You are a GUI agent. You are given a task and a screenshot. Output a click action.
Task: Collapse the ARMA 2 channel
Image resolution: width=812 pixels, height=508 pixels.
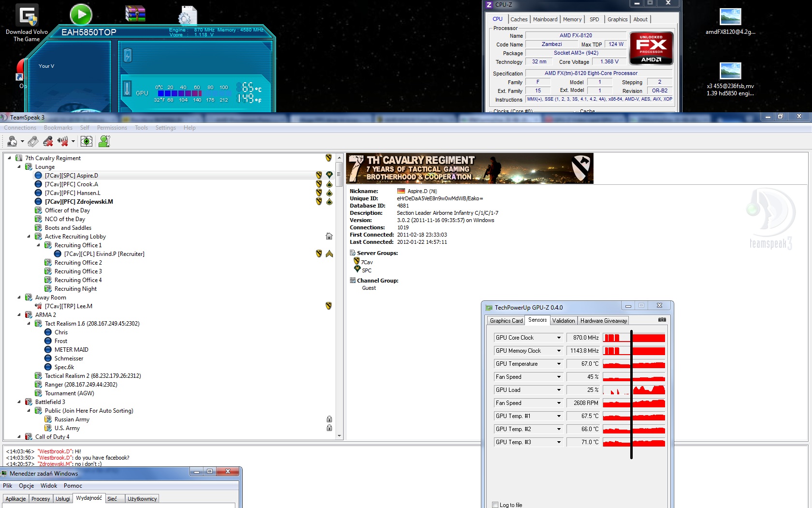pos(19,314)
